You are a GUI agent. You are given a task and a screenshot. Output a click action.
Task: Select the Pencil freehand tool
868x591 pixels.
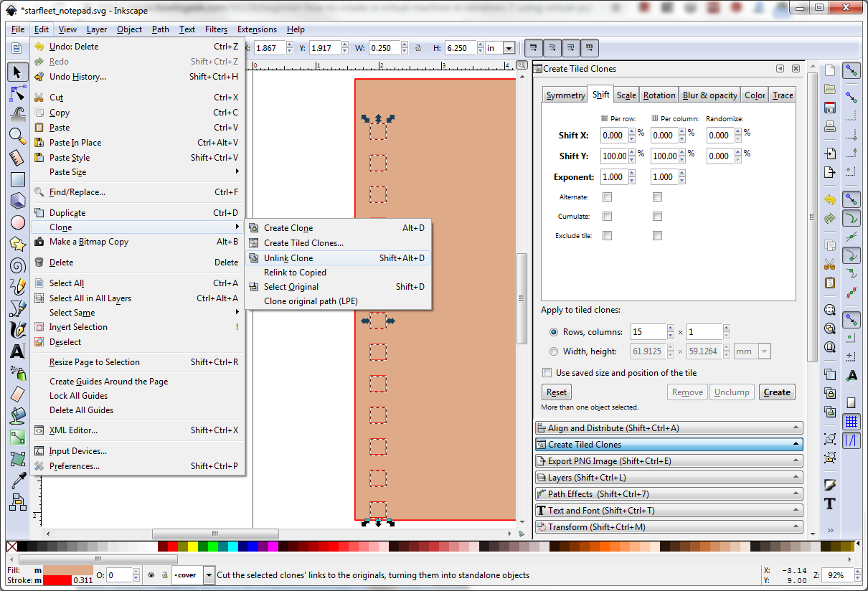(x=18, y=288)
